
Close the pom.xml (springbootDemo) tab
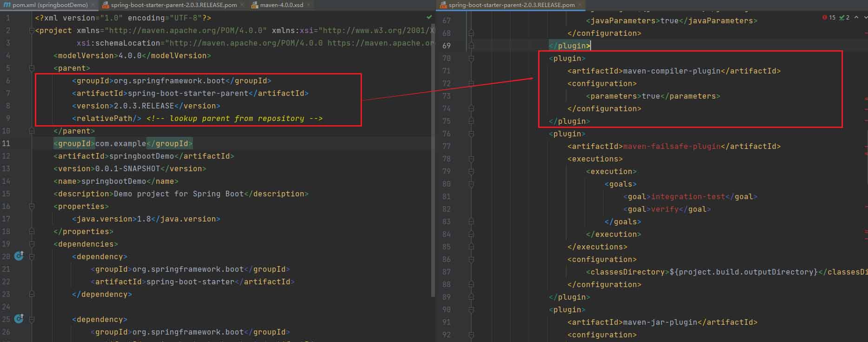(93, 5)
